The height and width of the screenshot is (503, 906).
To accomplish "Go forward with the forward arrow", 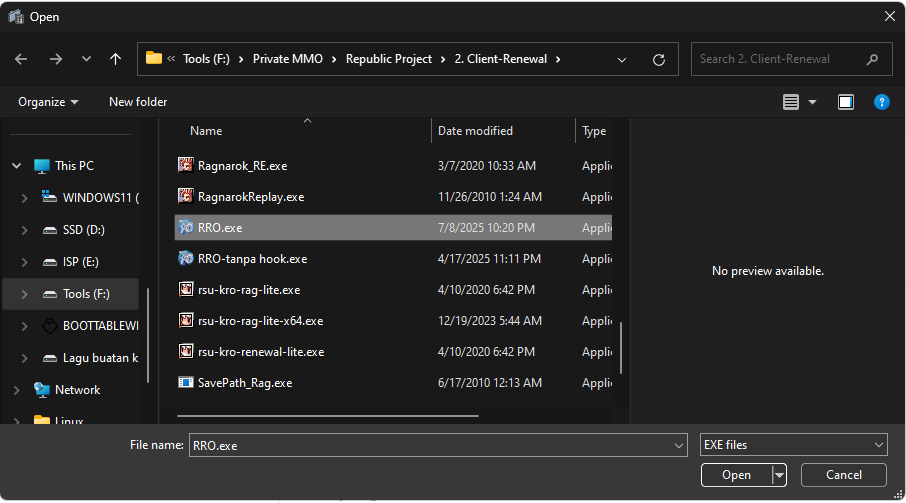I will 56,59.
